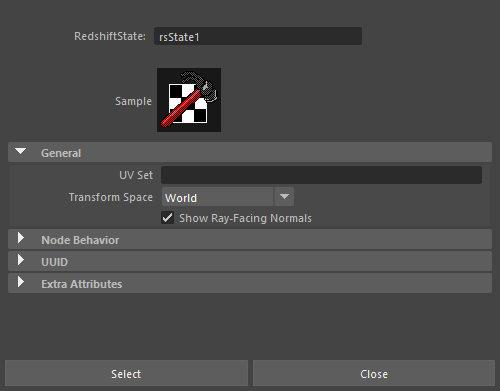Click the Close button at bottom
Viewport: 500px width, 391px height.
point(374,373)
